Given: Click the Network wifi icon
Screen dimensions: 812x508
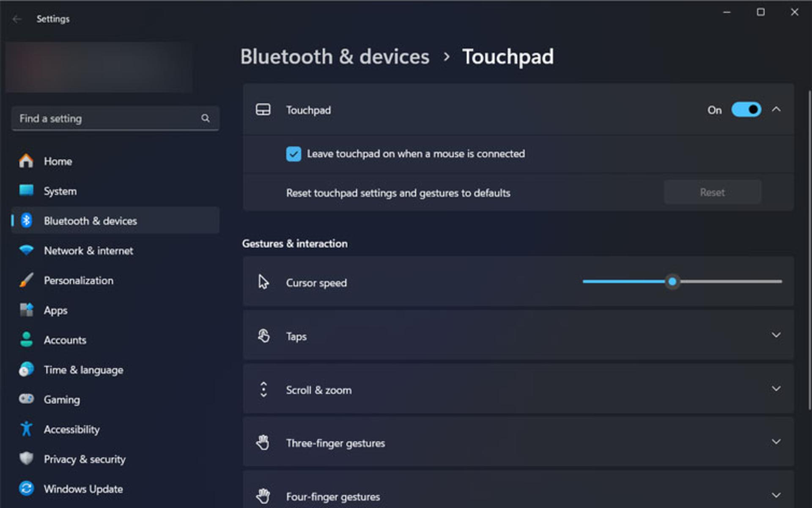Looking at the screenshot, I should 26,250.
